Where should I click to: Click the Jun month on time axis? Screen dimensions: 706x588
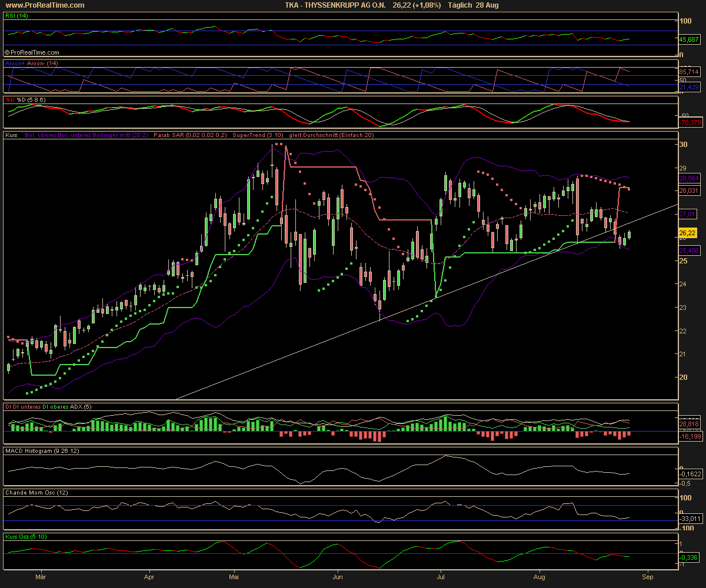(x=338, y=577)
